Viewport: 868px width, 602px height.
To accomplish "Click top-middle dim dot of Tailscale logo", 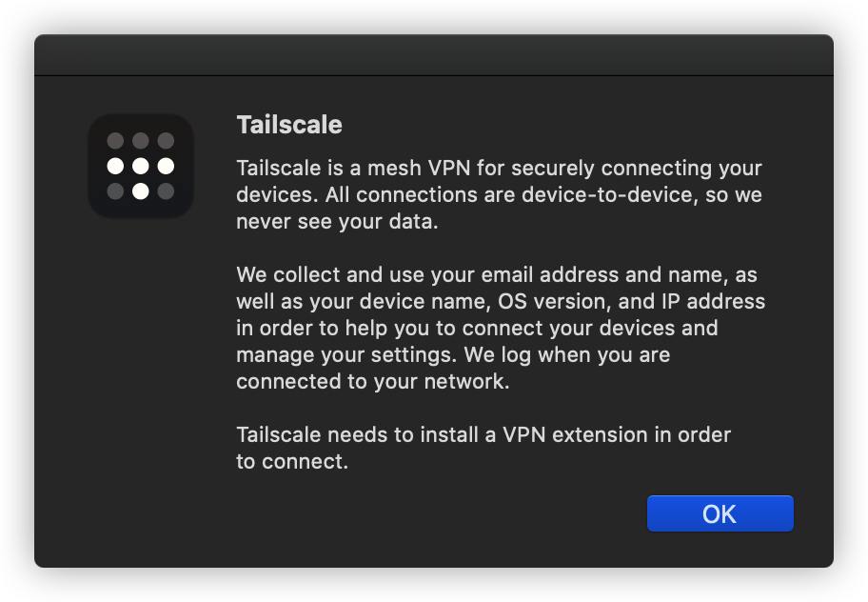I will coord(141,141).
